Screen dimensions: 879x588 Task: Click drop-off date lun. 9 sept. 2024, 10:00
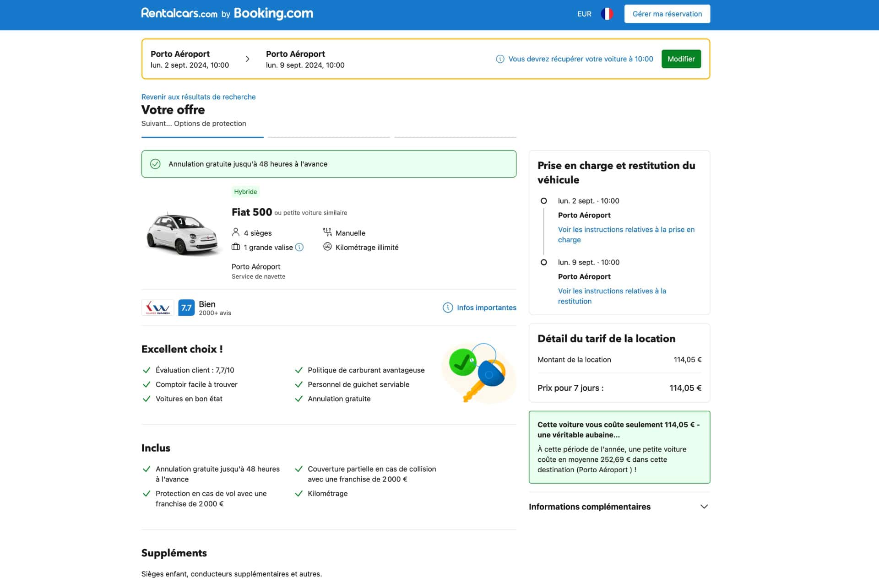click(x=305, y=65)
